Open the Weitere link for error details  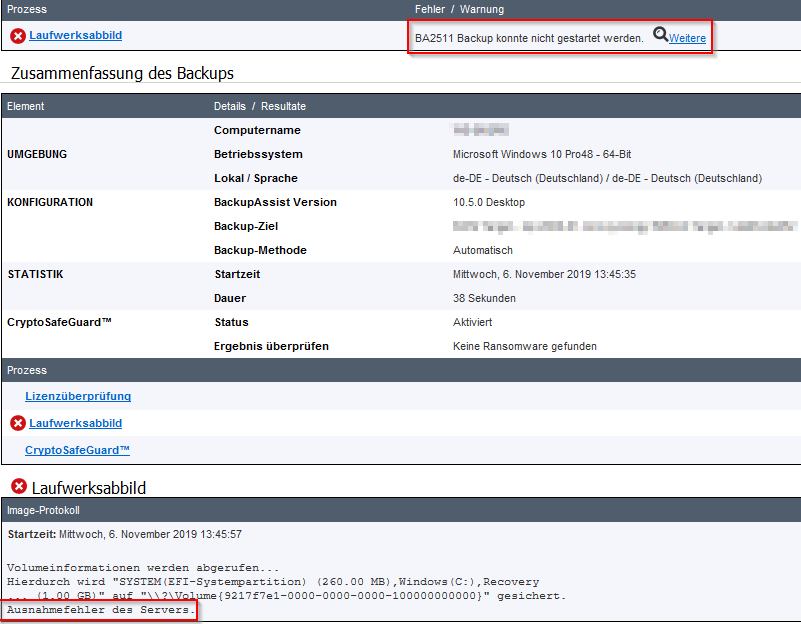(687, 39)
